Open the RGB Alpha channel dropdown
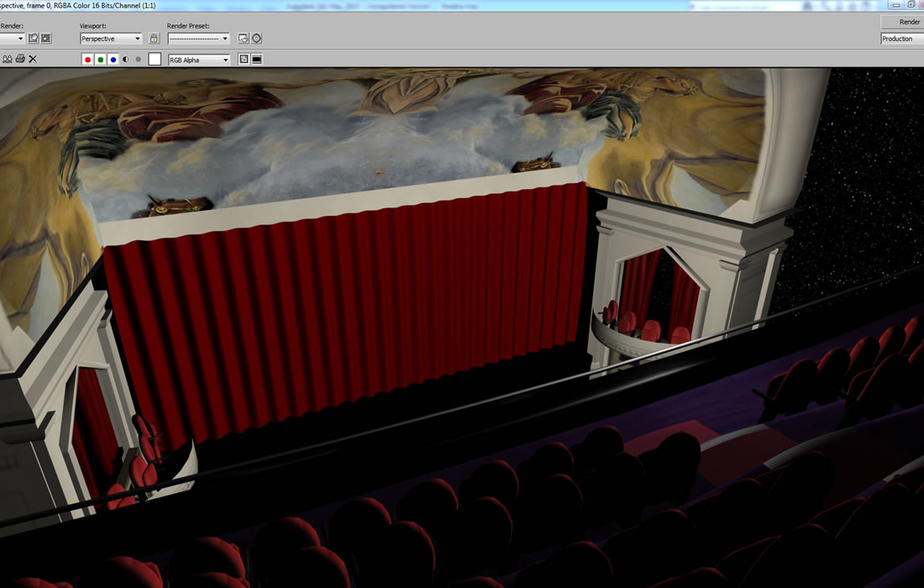This screenshot has height=588, width=924. 199,60
